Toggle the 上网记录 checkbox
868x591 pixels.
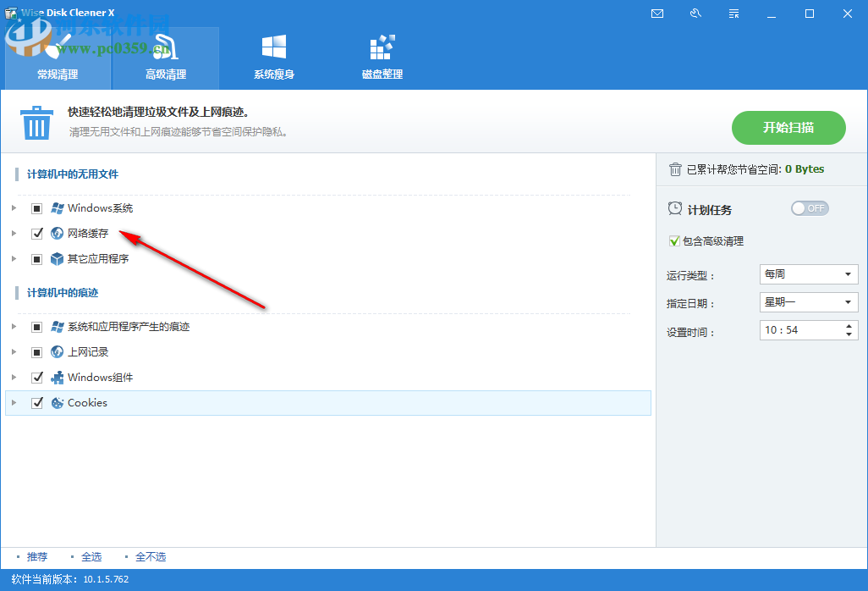pyautogui.click(x=37, y=351)
